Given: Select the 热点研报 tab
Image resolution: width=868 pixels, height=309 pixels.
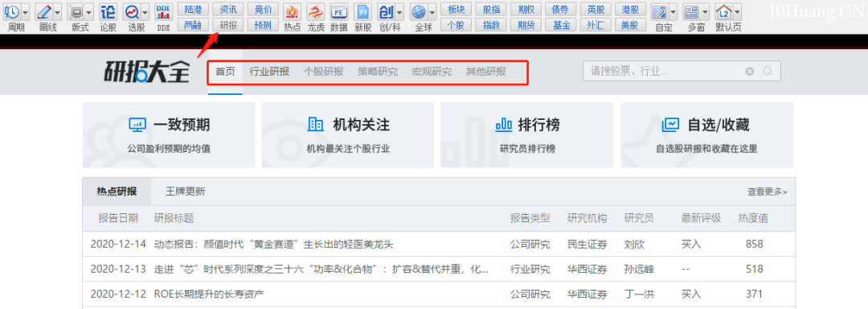Looking at the screenshot, I should tap(117, 192).
